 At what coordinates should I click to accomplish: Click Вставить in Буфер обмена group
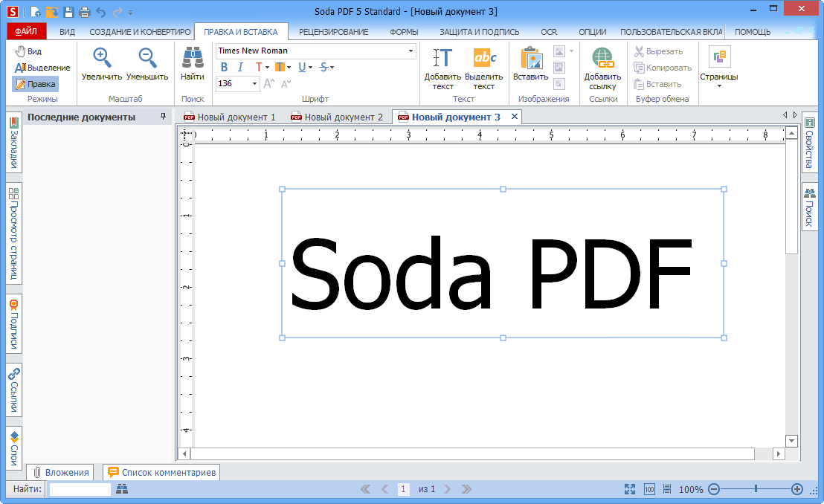(x=657, y=83)
